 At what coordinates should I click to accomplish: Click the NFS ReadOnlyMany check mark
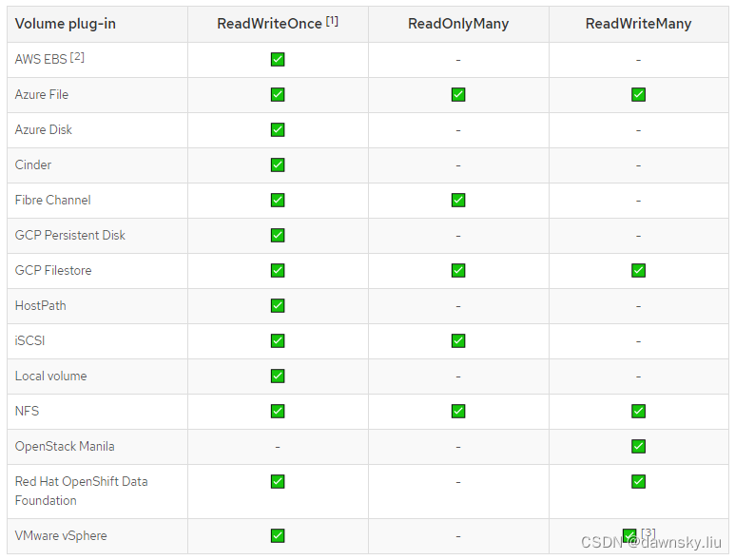point(458,411)
